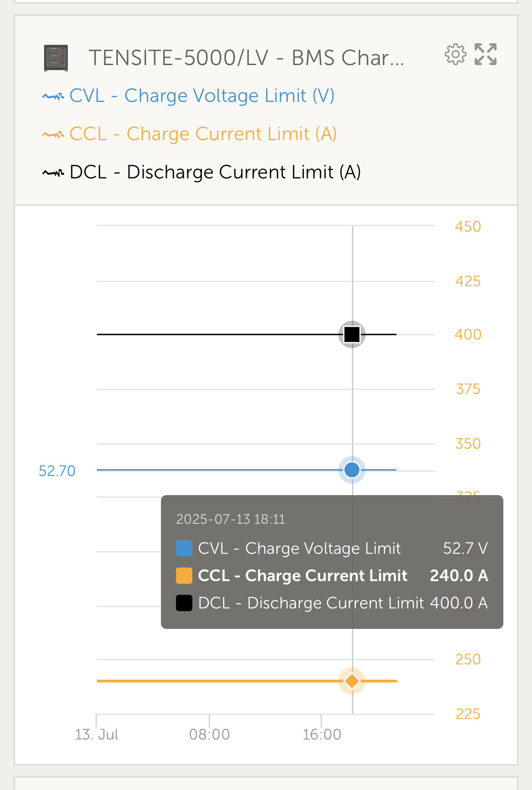Click the black DCL line legend icon
This screenshot has height=790, width=532.
[53, 173]
